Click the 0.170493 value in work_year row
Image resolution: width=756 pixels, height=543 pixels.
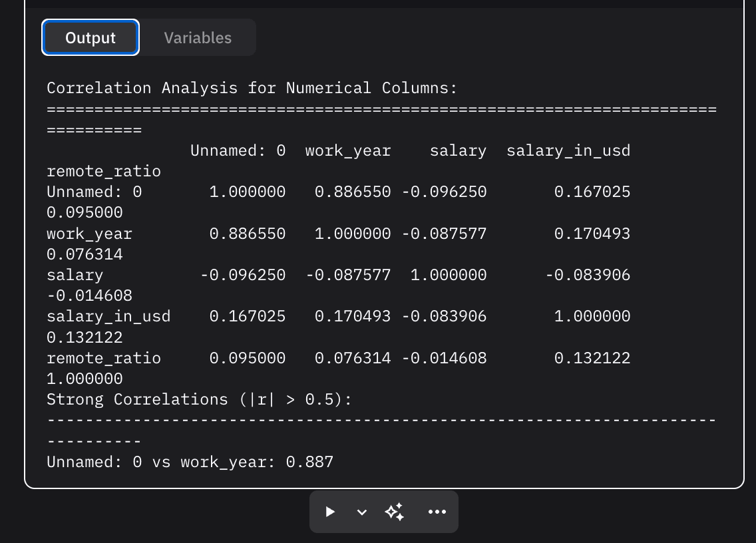click(x=592, y=234)
